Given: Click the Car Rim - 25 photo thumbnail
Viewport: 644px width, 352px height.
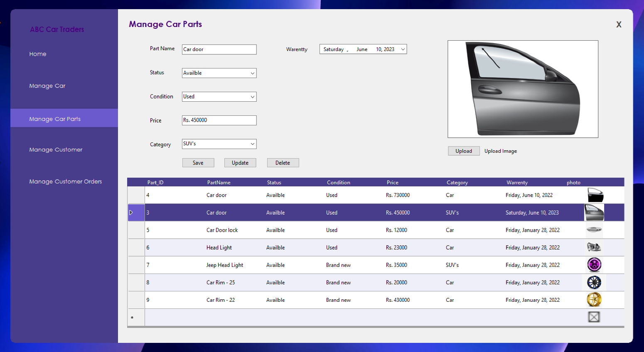Looking at the screenshot, I should tap(594, 282).
